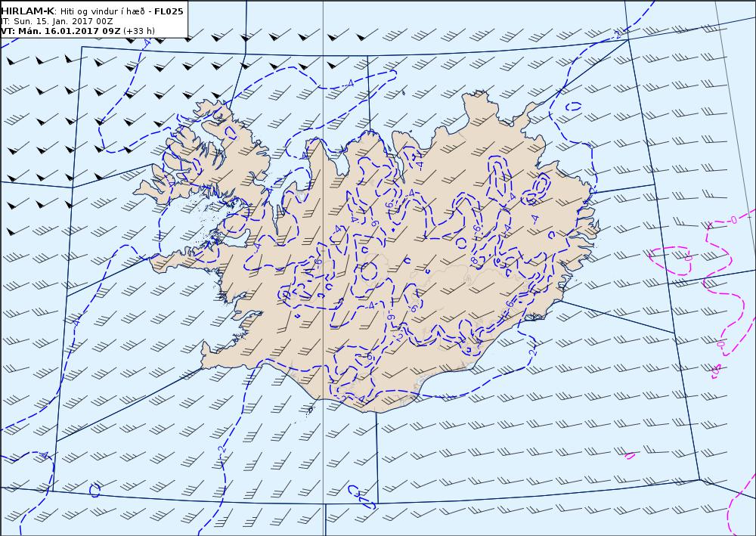756x536 pixels.
Task: Click the "-8" contour label over eastern Iceland
Action: coord(474,260)
